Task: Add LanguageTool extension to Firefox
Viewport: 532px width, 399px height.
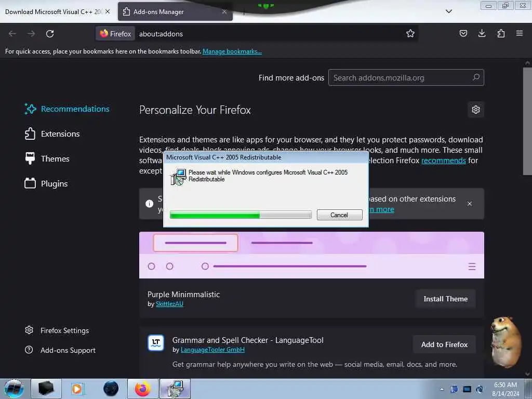Action: point(444,345)
